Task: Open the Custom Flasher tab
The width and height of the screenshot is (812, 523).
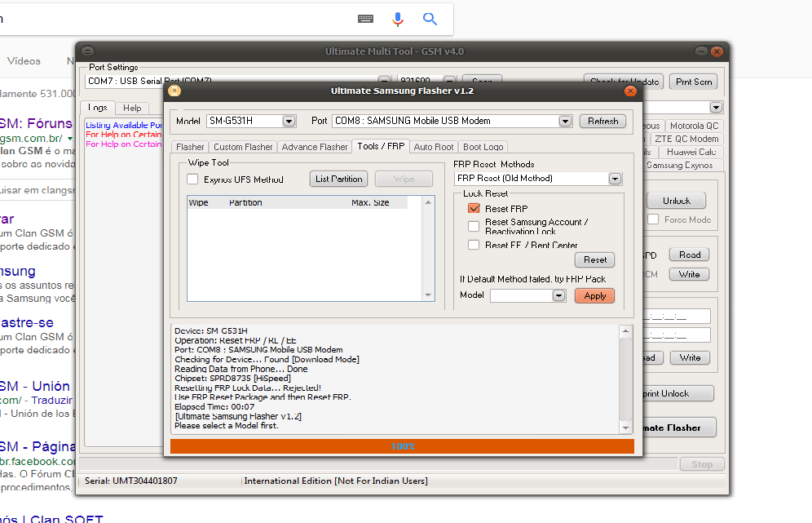Action: pos(243,147)
